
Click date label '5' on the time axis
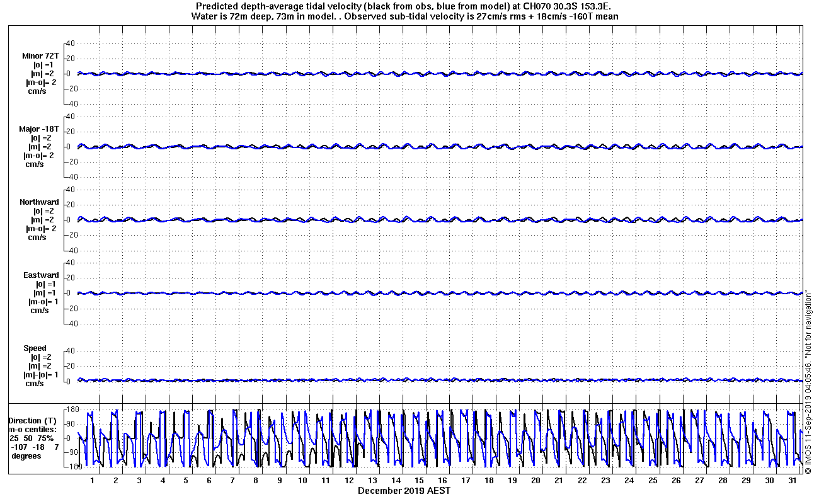tap(186, 480)
